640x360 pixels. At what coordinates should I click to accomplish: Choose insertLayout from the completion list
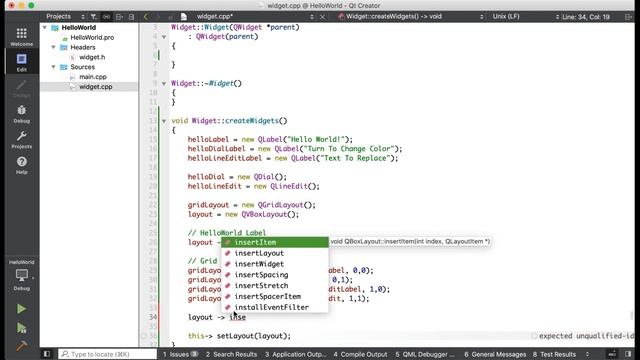(275, 253)
